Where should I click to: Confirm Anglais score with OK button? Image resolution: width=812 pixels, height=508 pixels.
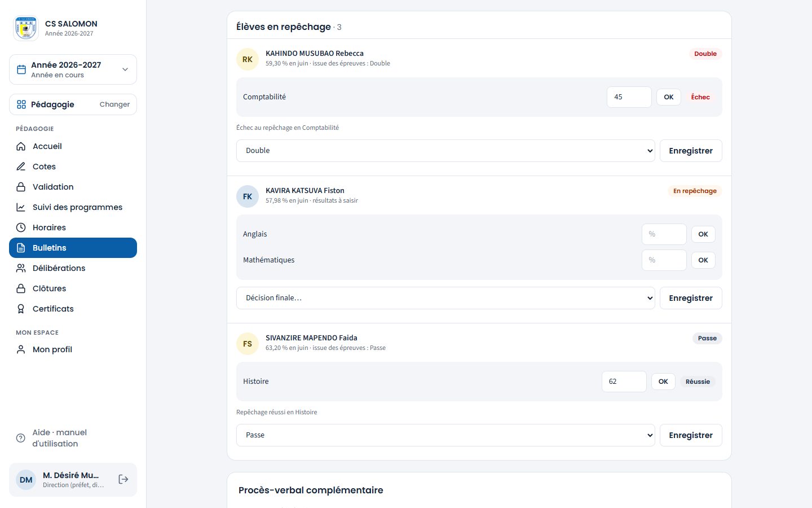point(703,234)
